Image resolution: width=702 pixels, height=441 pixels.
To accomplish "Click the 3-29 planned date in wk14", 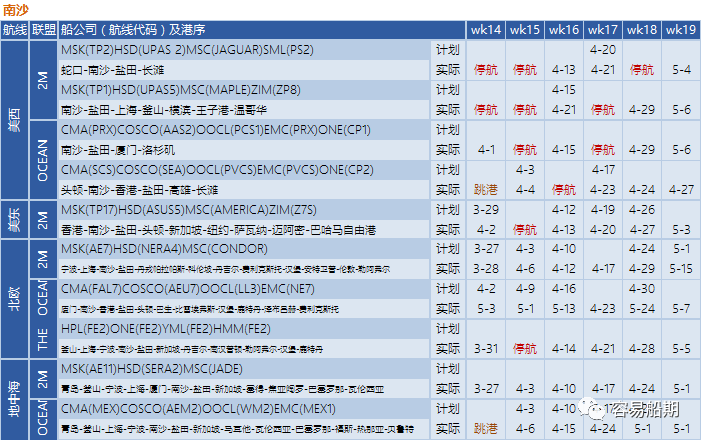I will 486,210.
